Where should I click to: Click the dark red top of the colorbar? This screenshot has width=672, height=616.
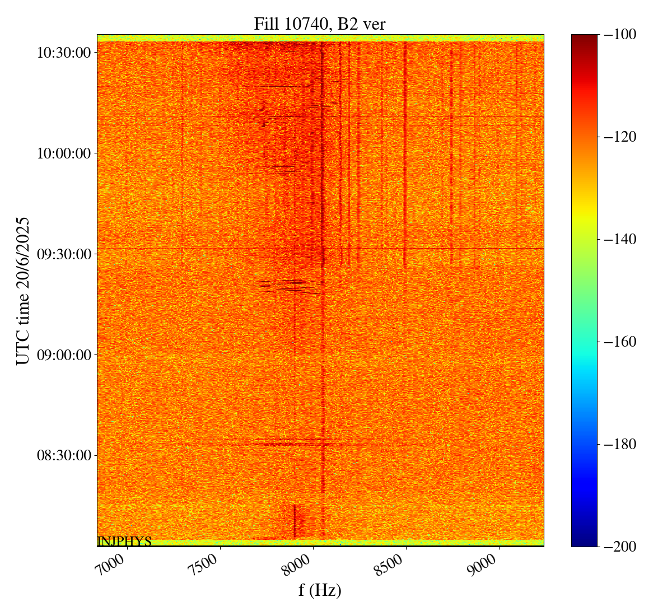pos(584,39)
